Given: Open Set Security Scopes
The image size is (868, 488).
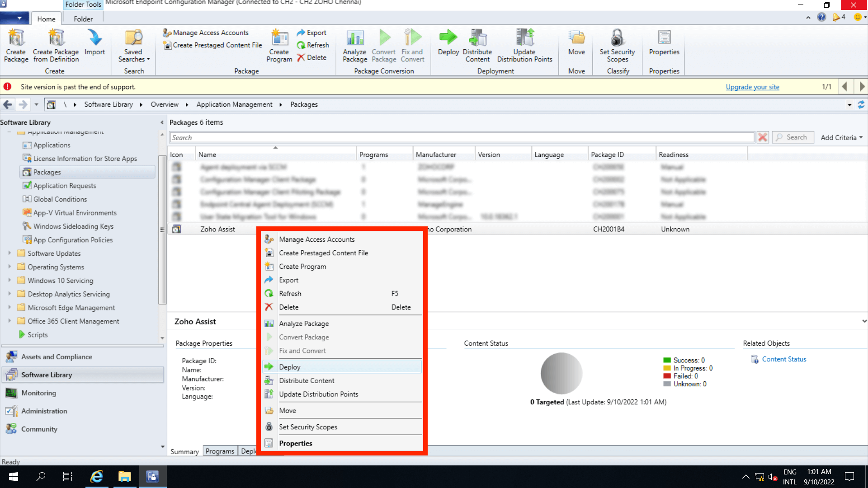Looking at the screenshot, I should 617,45.
